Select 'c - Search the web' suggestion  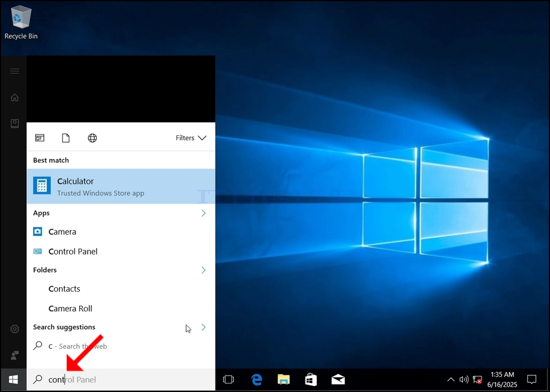point(121,346)
